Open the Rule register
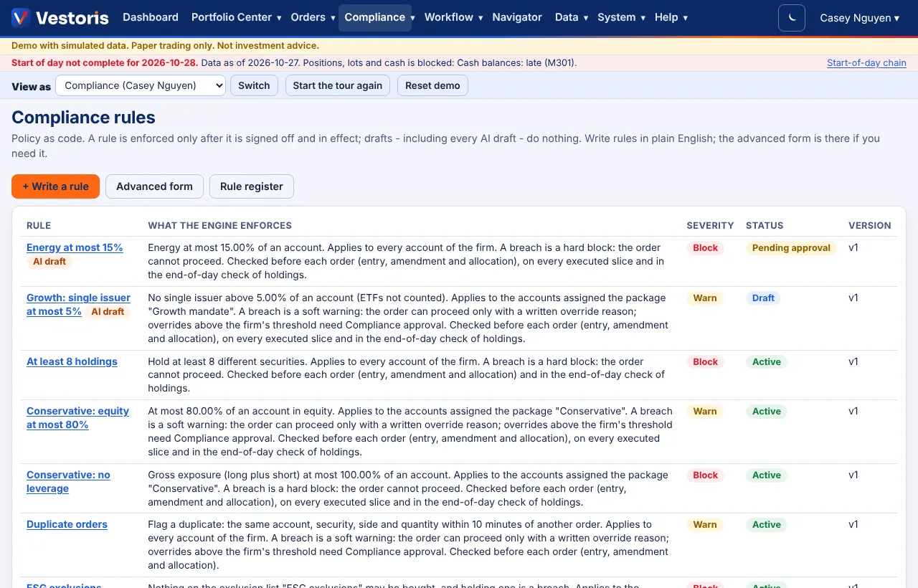918x588 pixels. pos(252,186)
